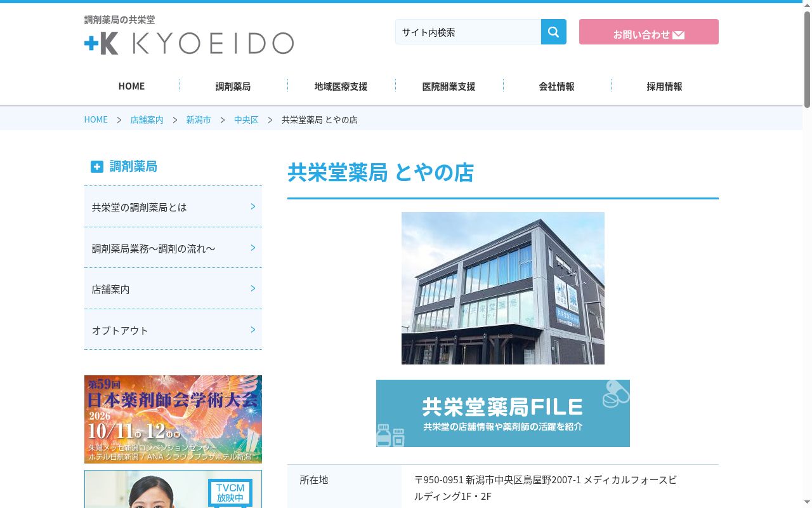Click the plus icon beside 調剤薬局 heading
Screen dimensions: 812x508
point(96,166)
